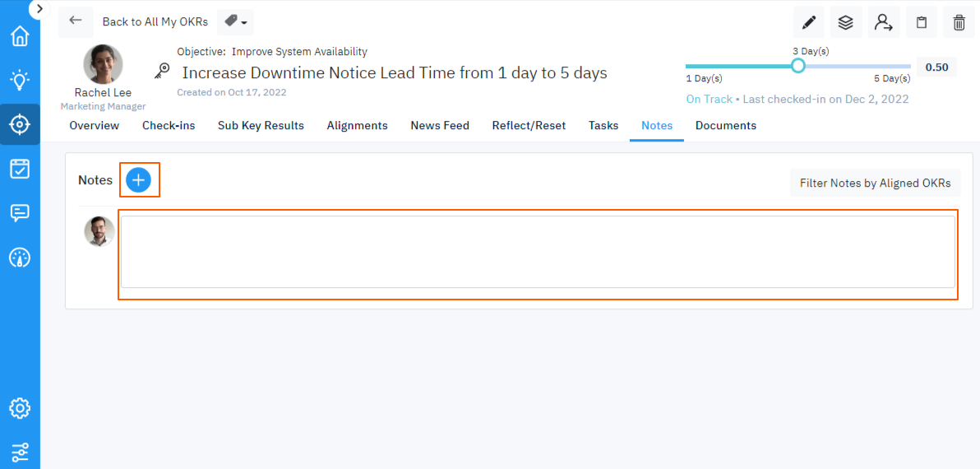Click the reassign owner person icon

884,22
